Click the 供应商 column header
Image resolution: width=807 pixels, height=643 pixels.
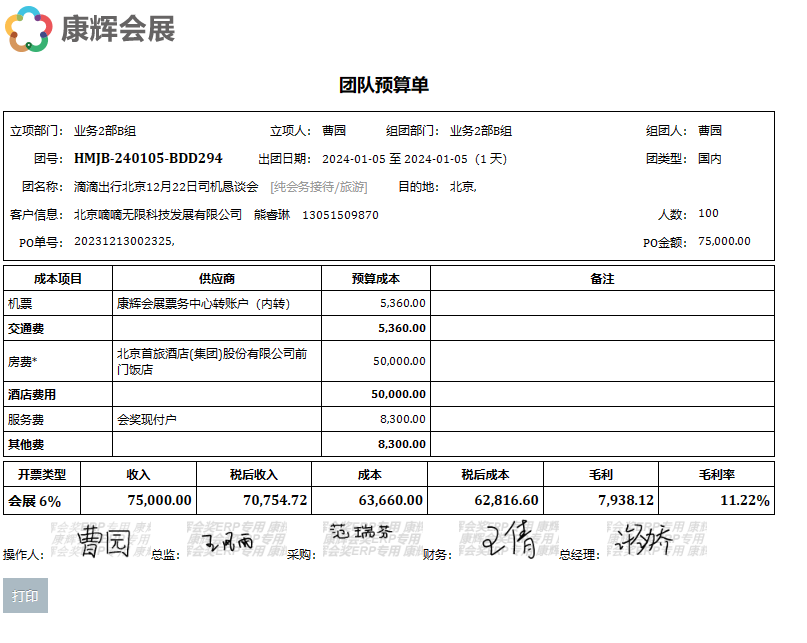[x=217, y=278]
